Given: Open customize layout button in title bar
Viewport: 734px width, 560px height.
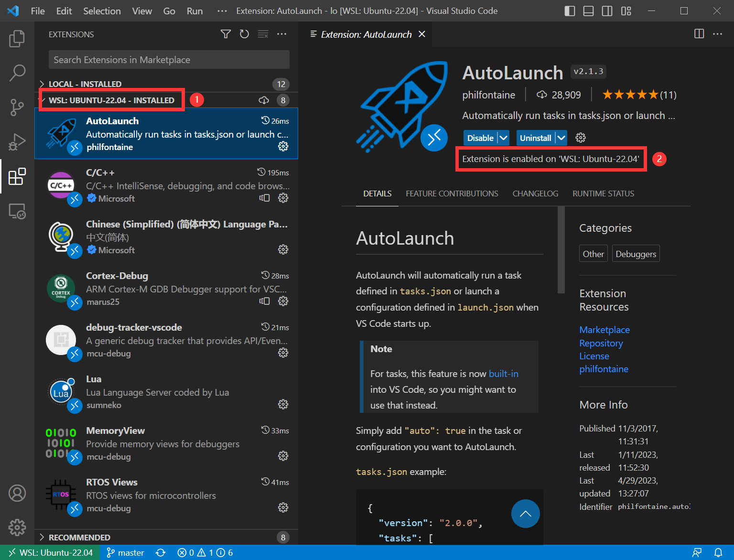Looking at the screenshot, I should tap(626, 11).
